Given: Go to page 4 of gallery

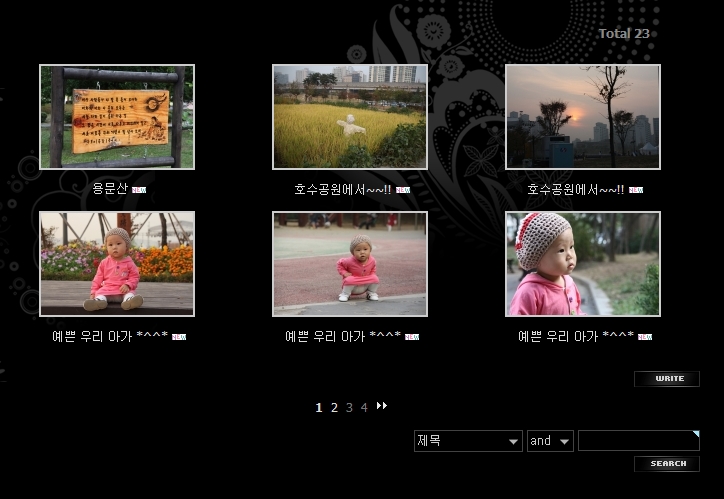Looking at the screenshot, I should click(x=364, y=407).
